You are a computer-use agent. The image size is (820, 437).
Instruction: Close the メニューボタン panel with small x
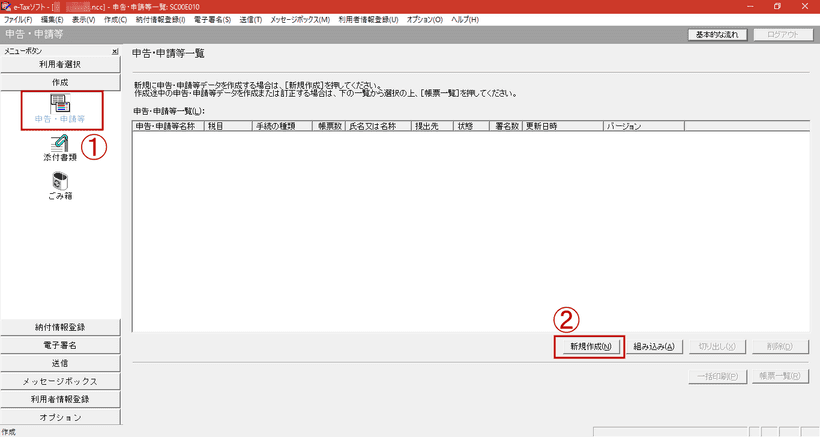pyautogui.click(x=115, y=51)
